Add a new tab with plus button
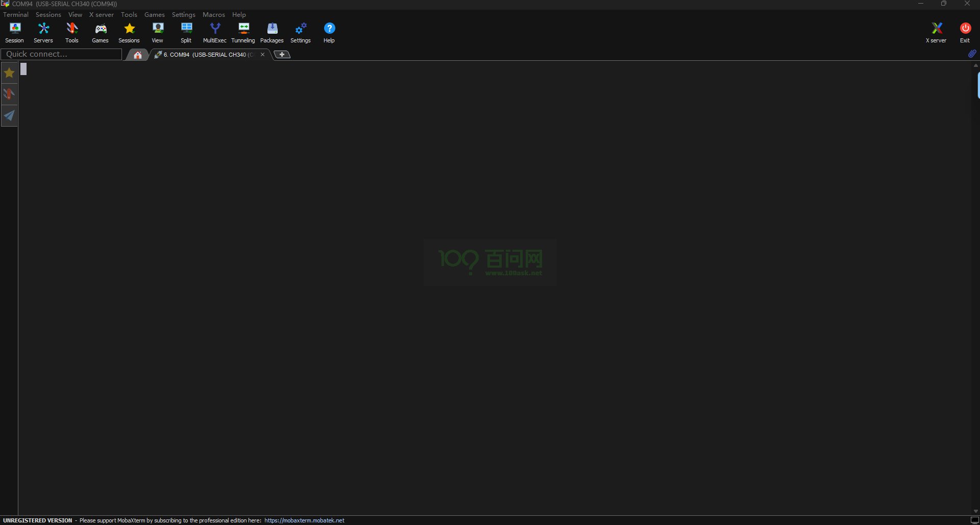Viewport: 980px width, 525px height. click(x=282, y=55)
